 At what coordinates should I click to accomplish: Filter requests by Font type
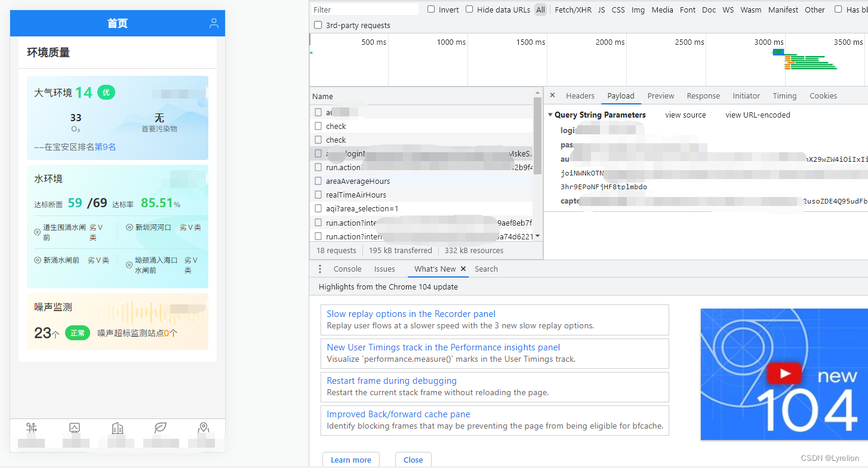pos(688,10)
